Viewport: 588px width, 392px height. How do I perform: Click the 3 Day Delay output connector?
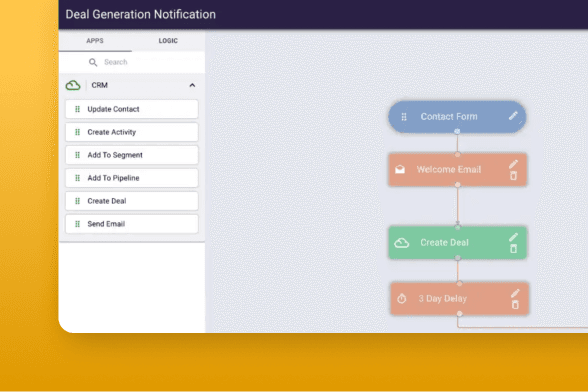(459, 314)
